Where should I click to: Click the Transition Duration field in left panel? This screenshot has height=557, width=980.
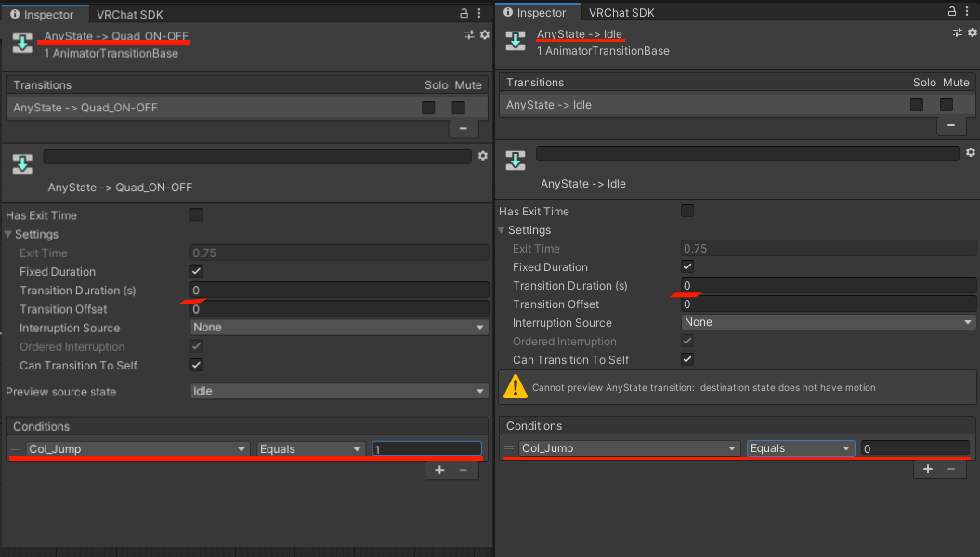click(339, 291)
